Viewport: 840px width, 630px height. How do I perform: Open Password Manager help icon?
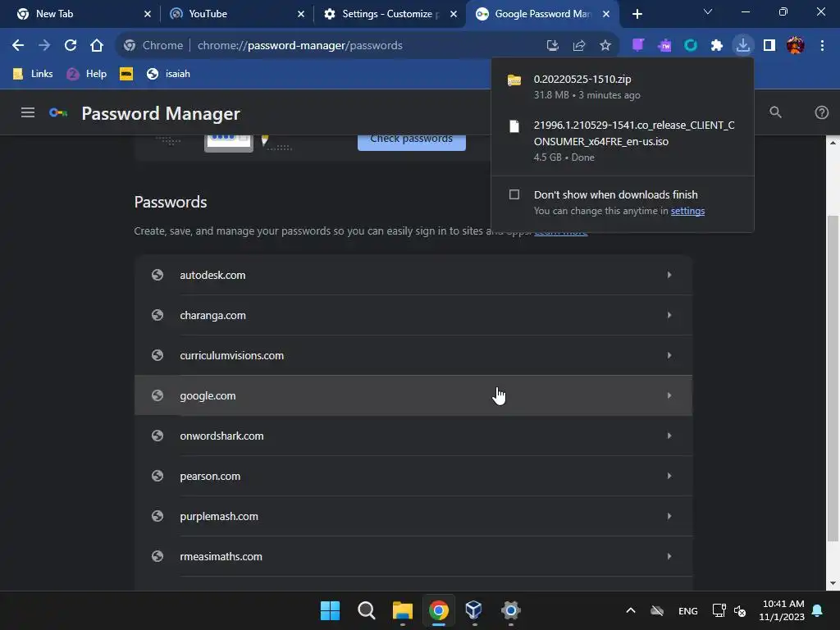(x=821, y=112)
